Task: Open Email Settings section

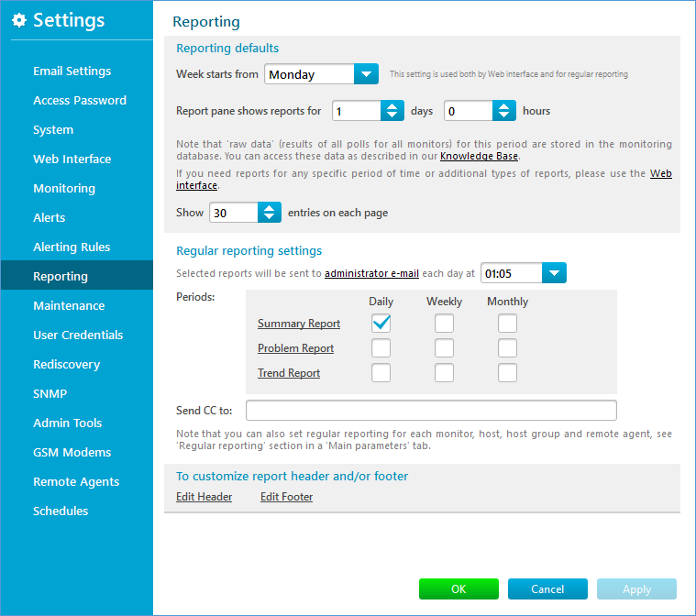Action: (72, 71)
